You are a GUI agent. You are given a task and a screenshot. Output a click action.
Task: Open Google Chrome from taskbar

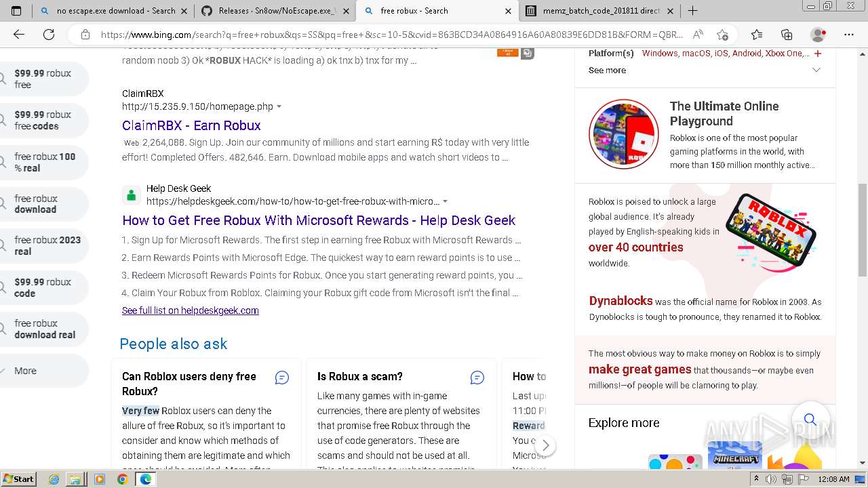[x=122, y=479]
